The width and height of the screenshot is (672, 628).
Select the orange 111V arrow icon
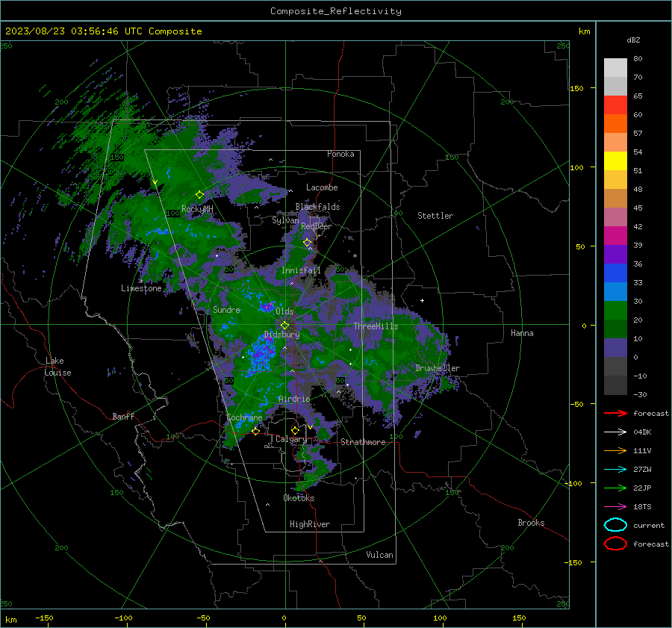pos(615,450)
